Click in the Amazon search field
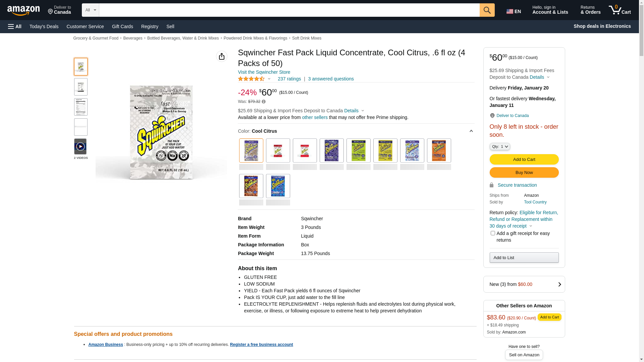The width and height of the screenshot is (644, 362). pyautogui.click(x=289, y=10)
